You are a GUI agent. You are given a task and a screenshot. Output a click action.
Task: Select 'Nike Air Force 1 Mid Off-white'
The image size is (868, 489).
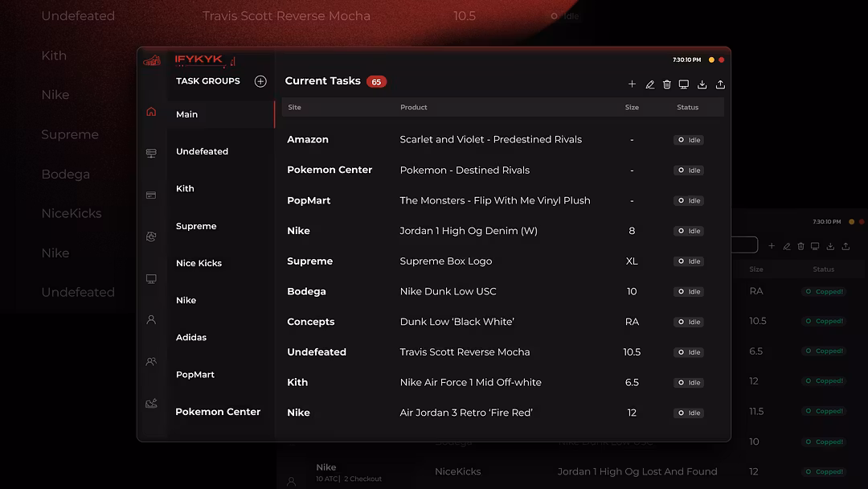[x=470, y=382]
